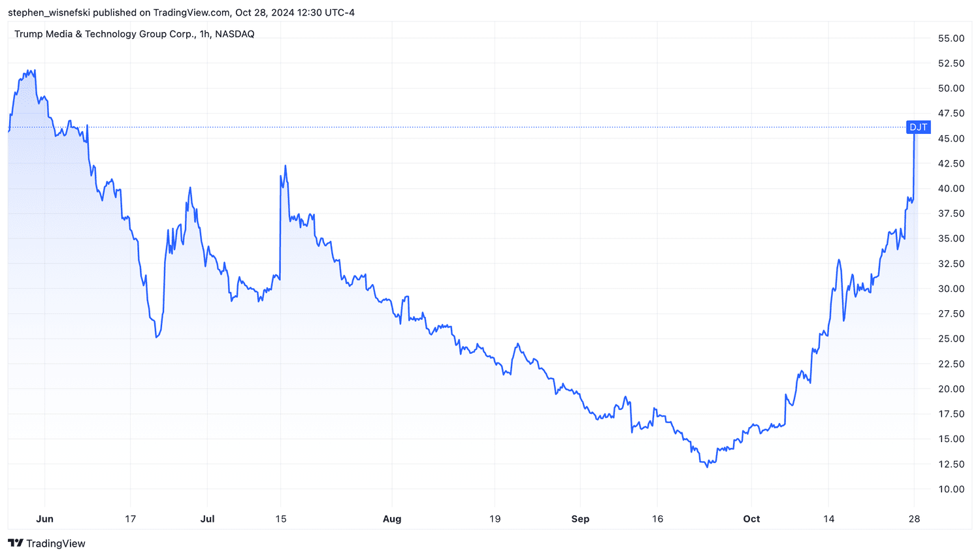Select the 50.00 price axis label
Screen dimensions: 980x557
pyautogui.click(x=951, y=88)
